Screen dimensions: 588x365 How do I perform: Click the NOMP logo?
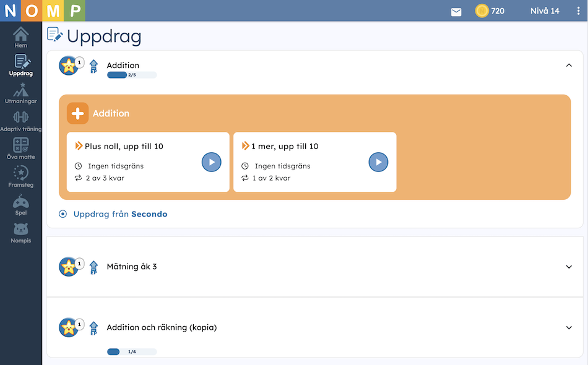[42, 11]
